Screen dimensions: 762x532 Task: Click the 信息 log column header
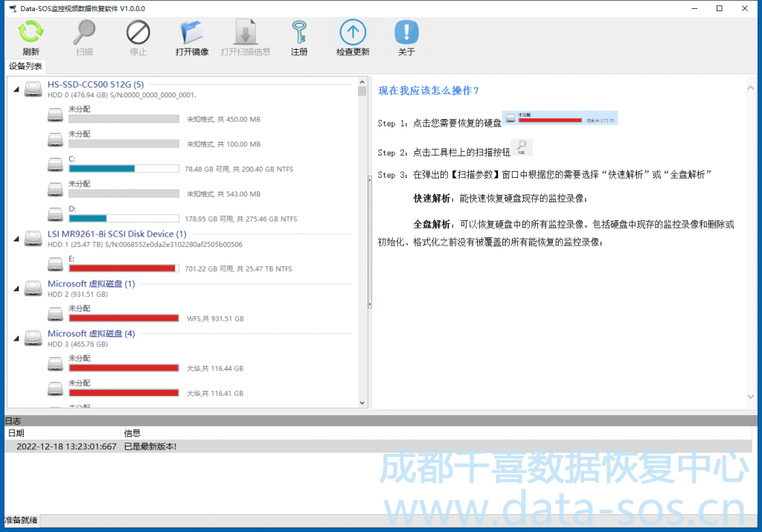(132, 432)
